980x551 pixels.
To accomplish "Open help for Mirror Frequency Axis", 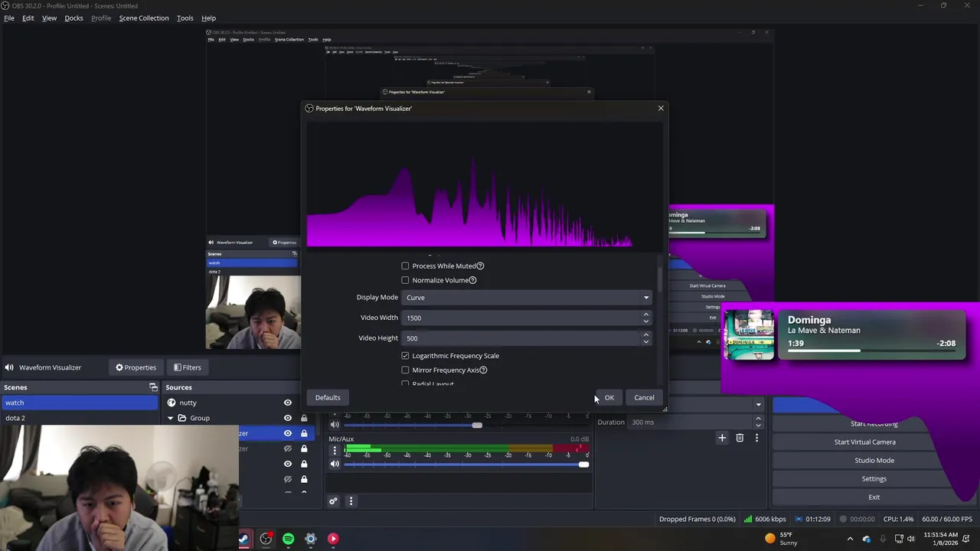I will (x=483, y=370).
